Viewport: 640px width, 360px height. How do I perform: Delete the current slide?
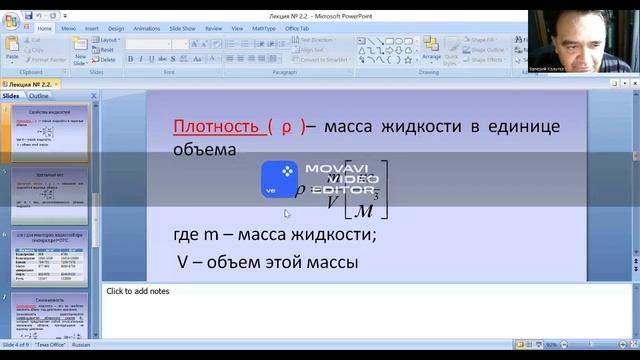click(104, 60)
